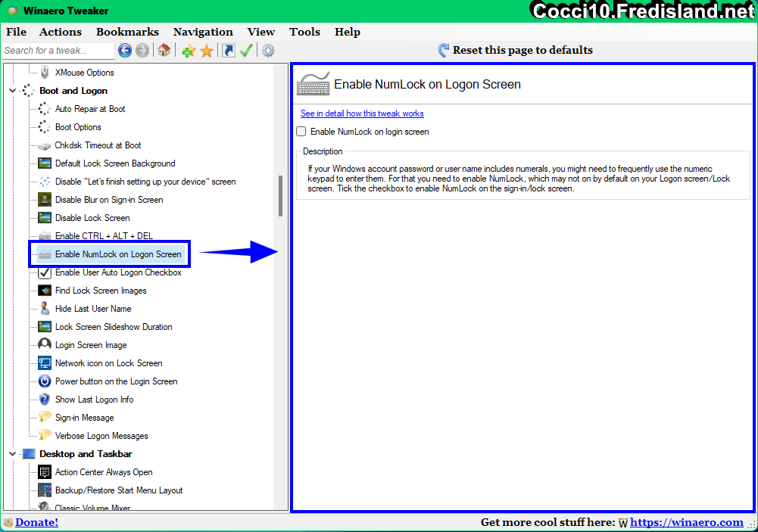Click the Action Center Always Open icon
This screenshot has width=758, height=532.
click(45, 472)
